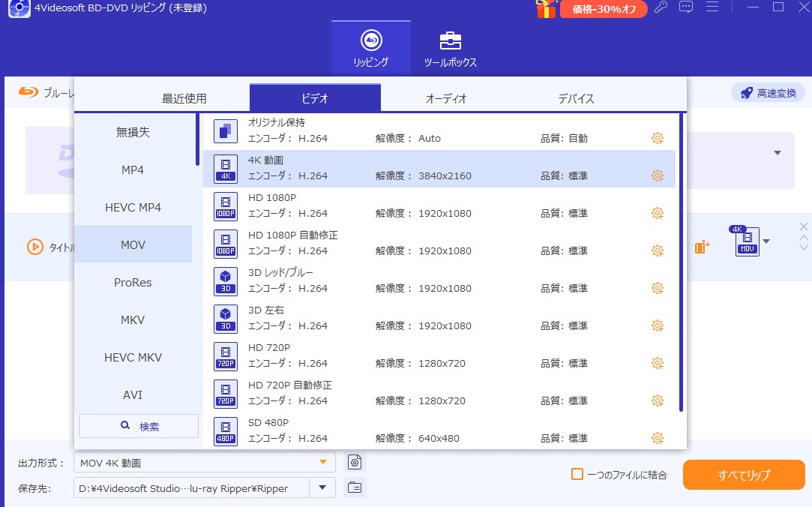Click the HD 1080P film icon

(226, 206)
